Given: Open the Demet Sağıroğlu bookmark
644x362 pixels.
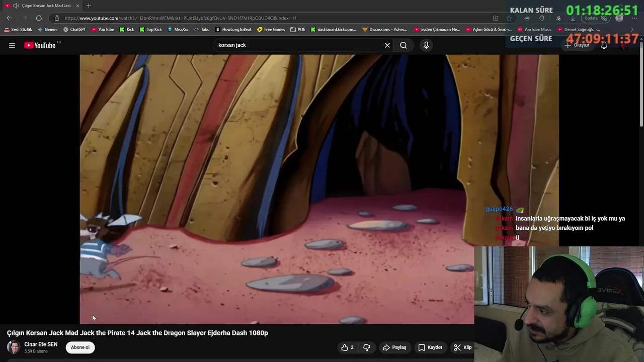Looking at the screenshot, I should (x=579, y=30).
